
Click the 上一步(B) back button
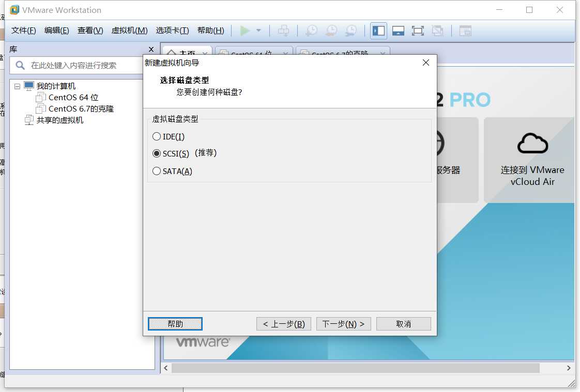click(x=284, y=324)
